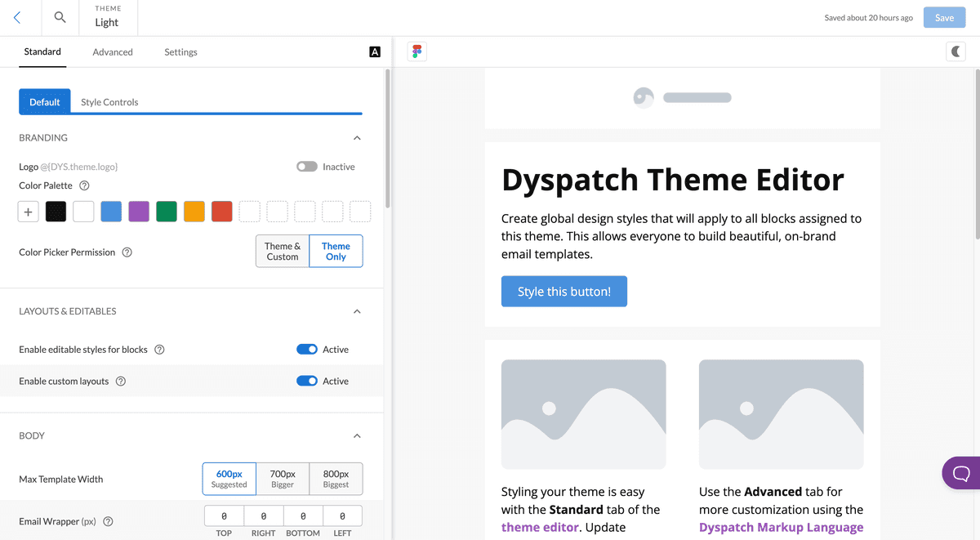This screenshot has width=980, height=540.
Task: Collapse the Layouts & Editables section
Action: pyautogui.click(x=357, y=311)
